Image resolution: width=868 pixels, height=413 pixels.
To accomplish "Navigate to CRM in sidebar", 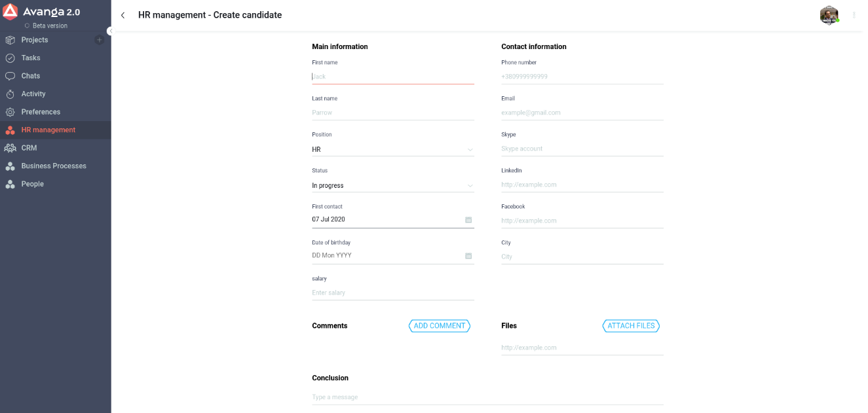I will click(29, 148).
